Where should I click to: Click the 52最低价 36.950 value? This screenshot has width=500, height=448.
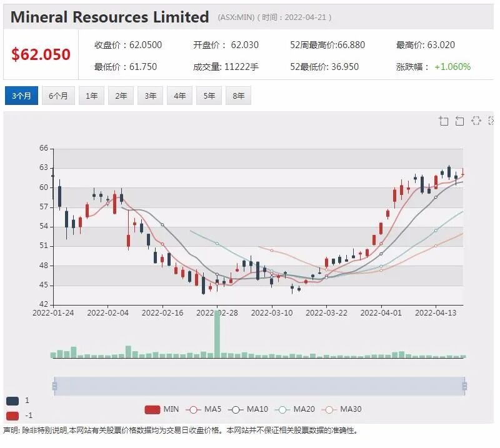pos(345,67)
